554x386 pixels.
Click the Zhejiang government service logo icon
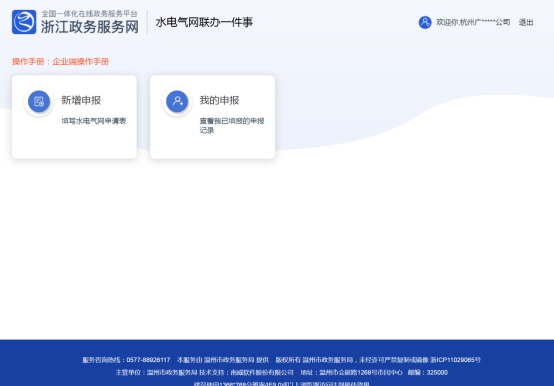(x=24, y=22)
